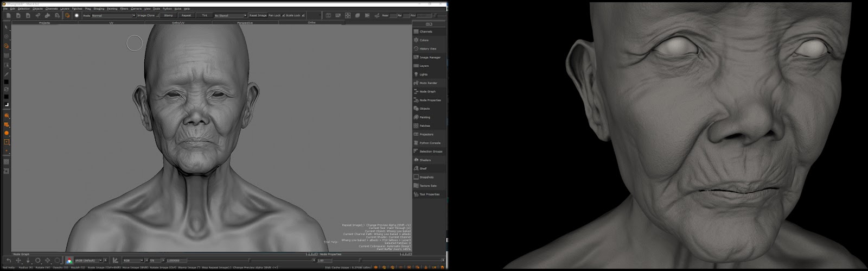Click the 1.000000 gain value field
The image size is (868, 271).
[176, 260]
